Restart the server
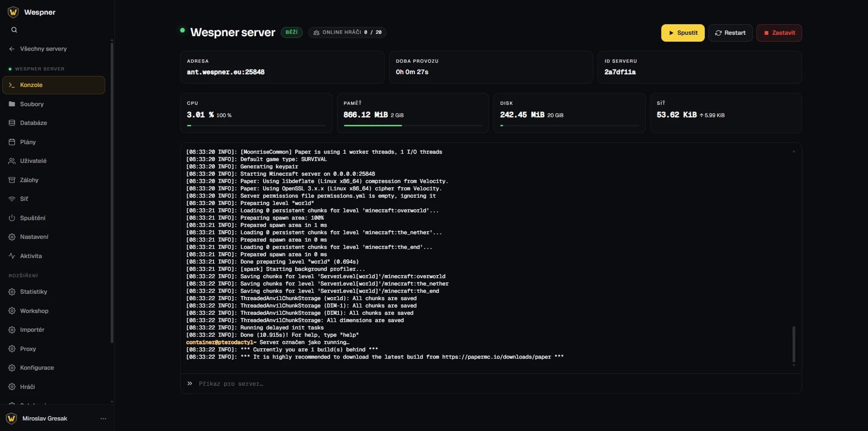This screenshot has width=868, height=431. pos(730,33)
